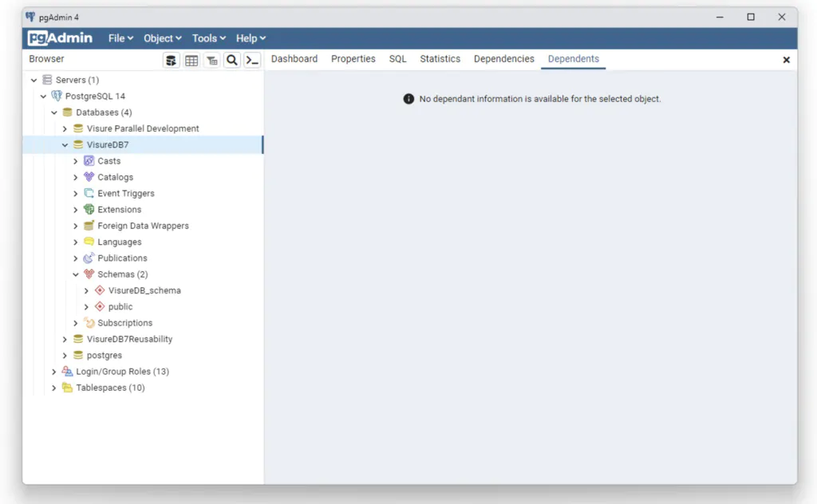Viewport: 817px width, 504px height.
Task: Select the Foreign Data Wrappers label
Action: click(x=144, y=226)
